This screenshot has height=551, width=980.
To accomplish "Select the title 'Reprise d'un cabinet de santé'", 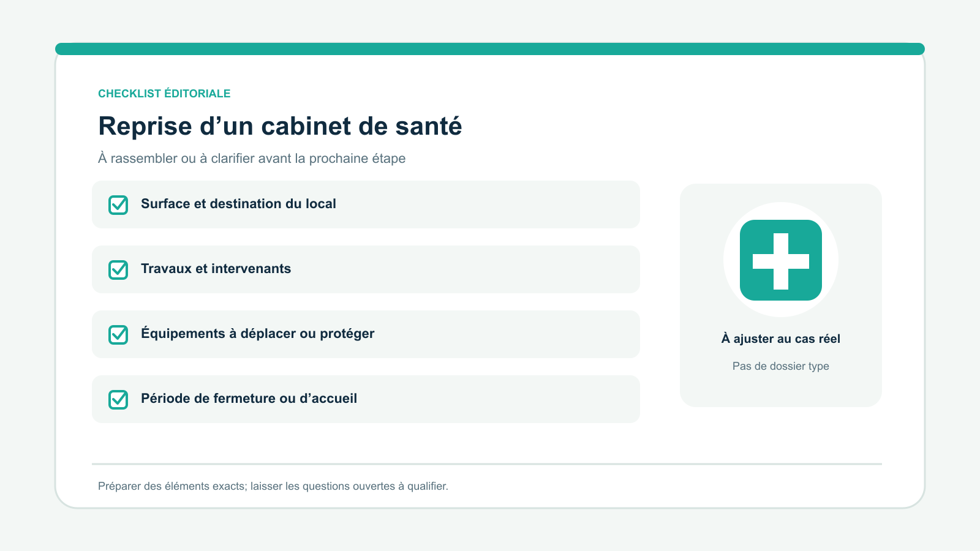I will point(280,126).
